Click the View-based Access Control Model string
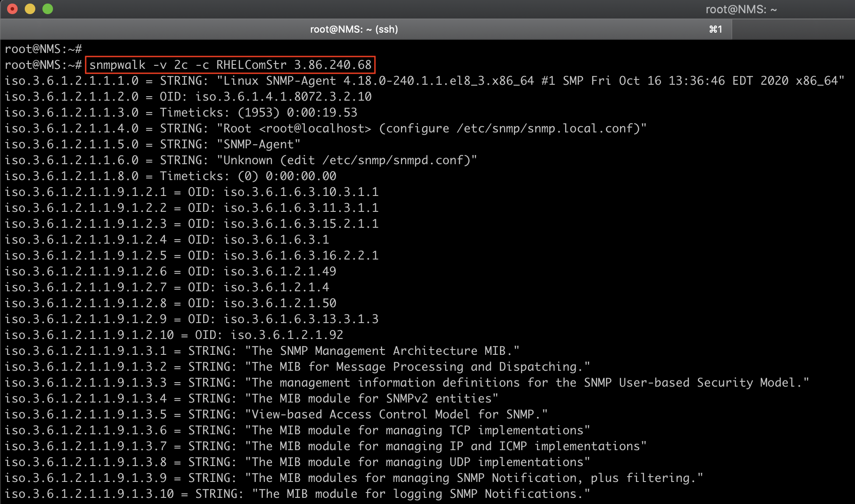 tap(396, 414)
